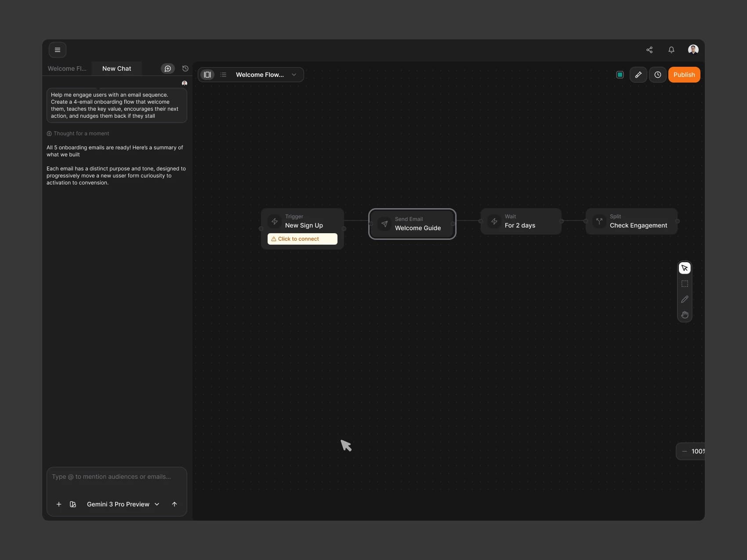Click the Click to connect warning
The width and height of the screenshot is (747, 560).
tap(302, 239)
